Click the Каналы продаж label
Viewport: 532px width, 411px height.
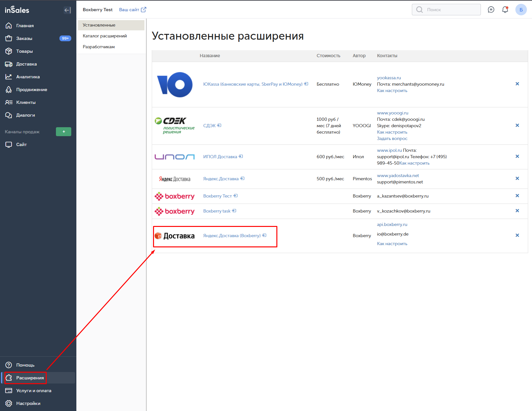coord(22,132)
